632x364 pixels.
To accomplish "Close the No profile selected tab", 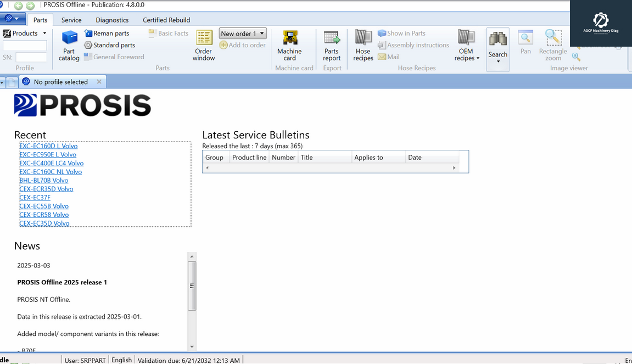I will tap(99, 82).
